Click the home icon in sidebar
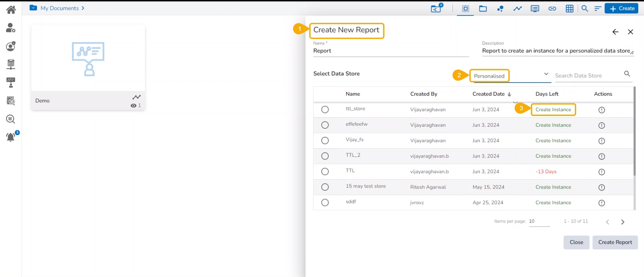Viewport: 644px width, 277px height. (11, 9)
